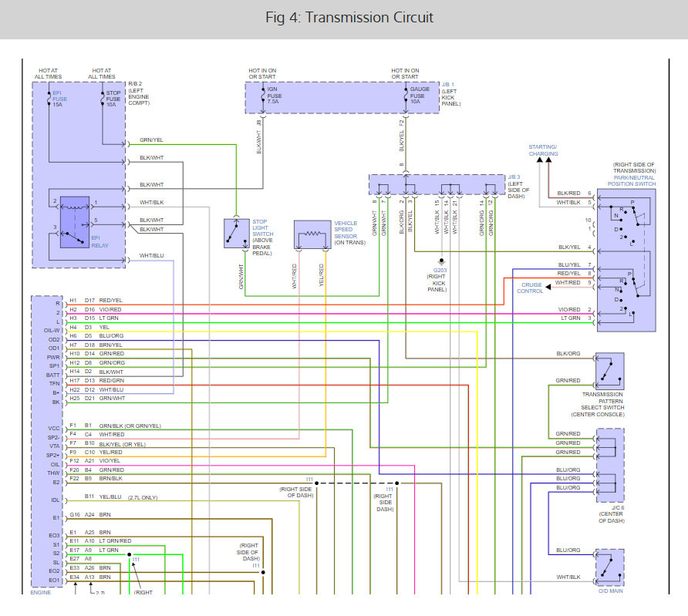Click the F4 C4 WHT/RED wire row

[97, 435]
